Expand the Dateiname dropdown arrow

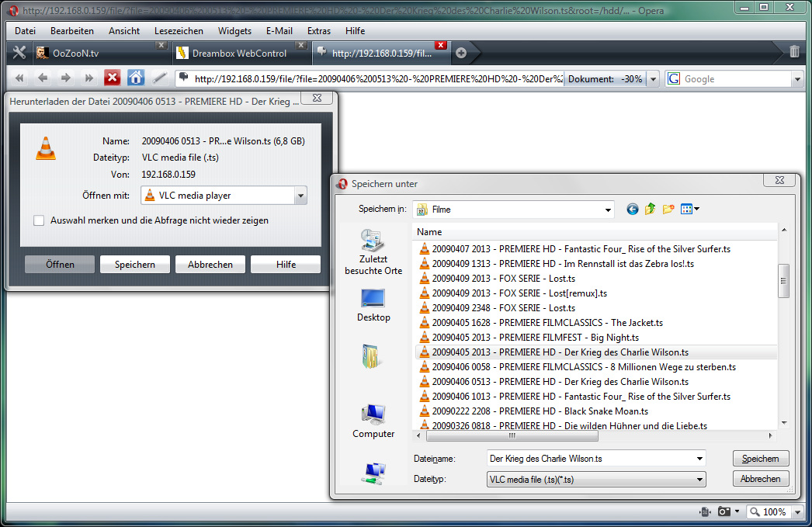click(699, 459)
